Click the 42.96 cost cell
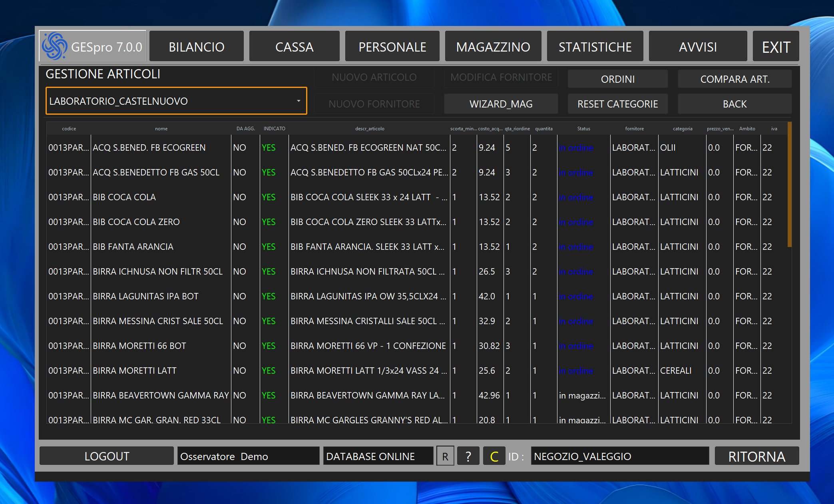This screenshot has width=834, height=504. coord(490,395)
